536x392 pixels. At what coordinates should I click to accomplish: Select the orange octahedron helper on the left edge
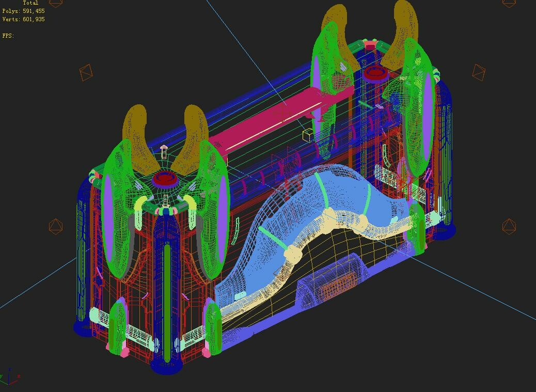click(55, 226)
